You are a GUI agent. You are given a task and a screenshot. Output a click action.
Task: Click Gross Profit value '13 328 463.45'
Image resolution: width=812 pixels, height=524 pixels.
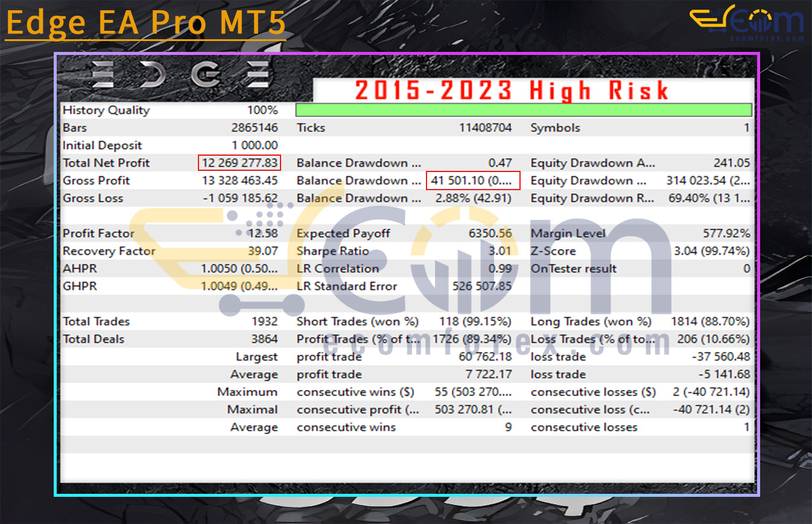coord(239,181)
